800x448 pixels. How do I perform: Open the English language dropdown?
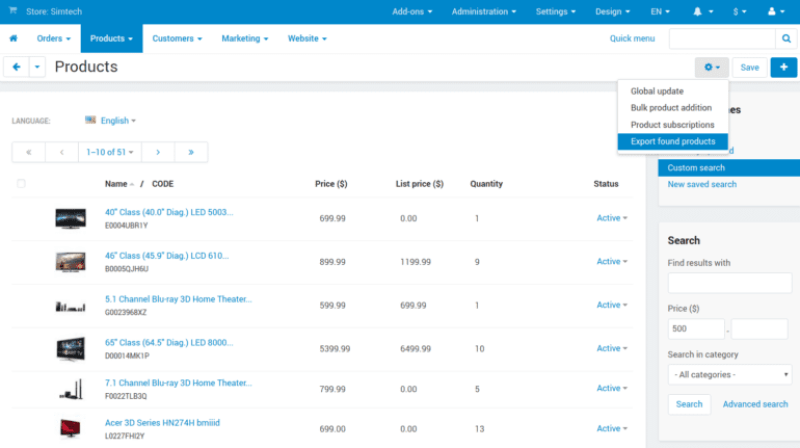click(x=111, y=120)
